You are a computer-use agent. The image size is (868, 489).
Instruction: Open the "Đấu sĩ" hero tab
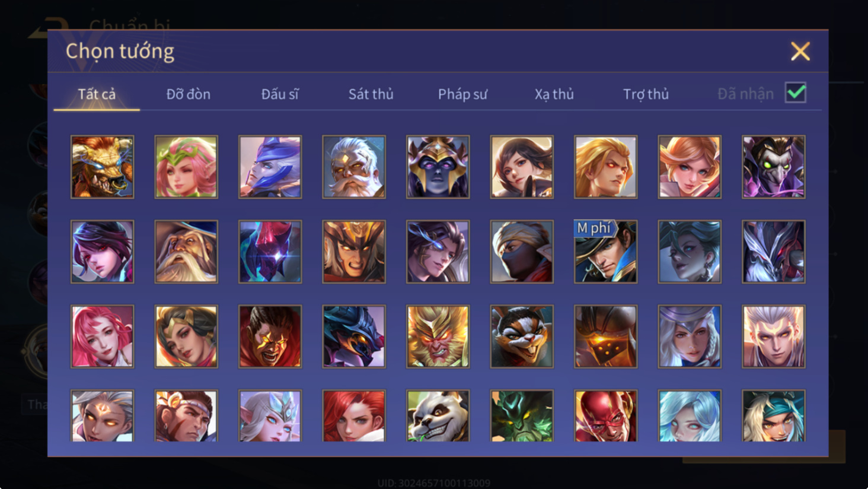coord(280,94)
